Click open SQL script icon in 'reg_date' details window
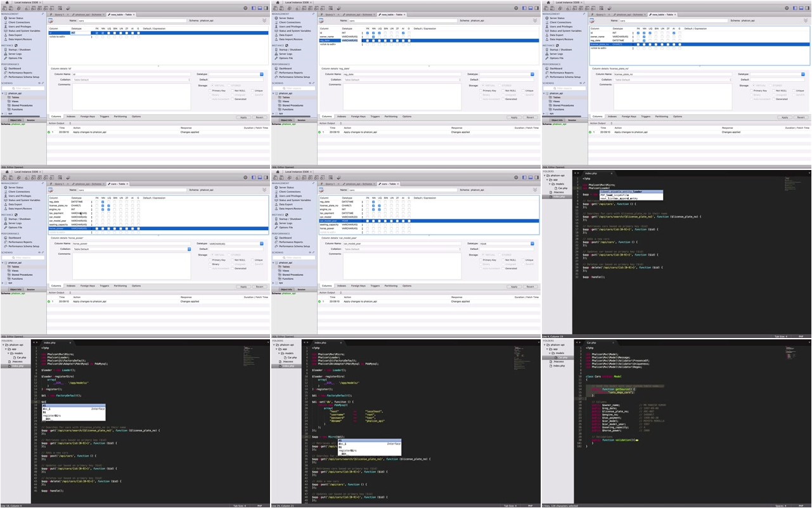The height and width of the screenshot is (508, 812). pos(281,8)
